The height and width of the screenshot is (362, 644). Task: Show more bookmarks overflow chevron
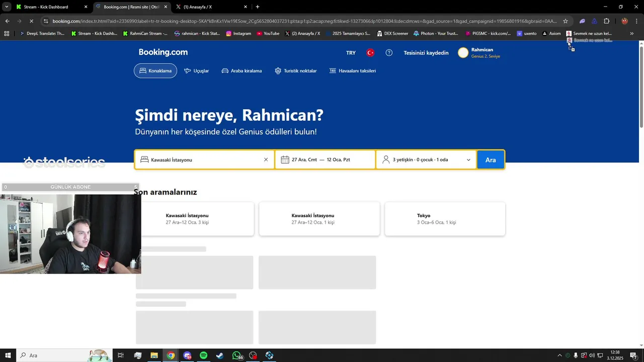tap(632, 34)
